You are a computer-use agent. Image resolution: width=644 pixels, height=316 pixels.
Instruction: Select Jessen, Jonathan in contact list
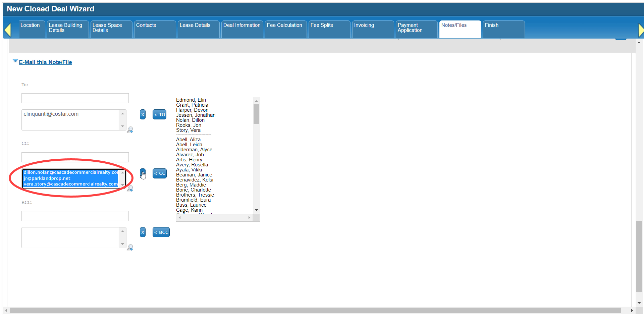(x=196, y=115)
